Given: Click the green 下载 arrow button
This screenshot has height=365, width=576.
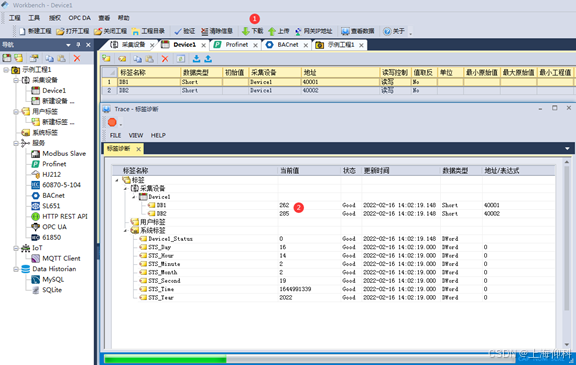Looking at the screenshot, I should pos(253,31).
